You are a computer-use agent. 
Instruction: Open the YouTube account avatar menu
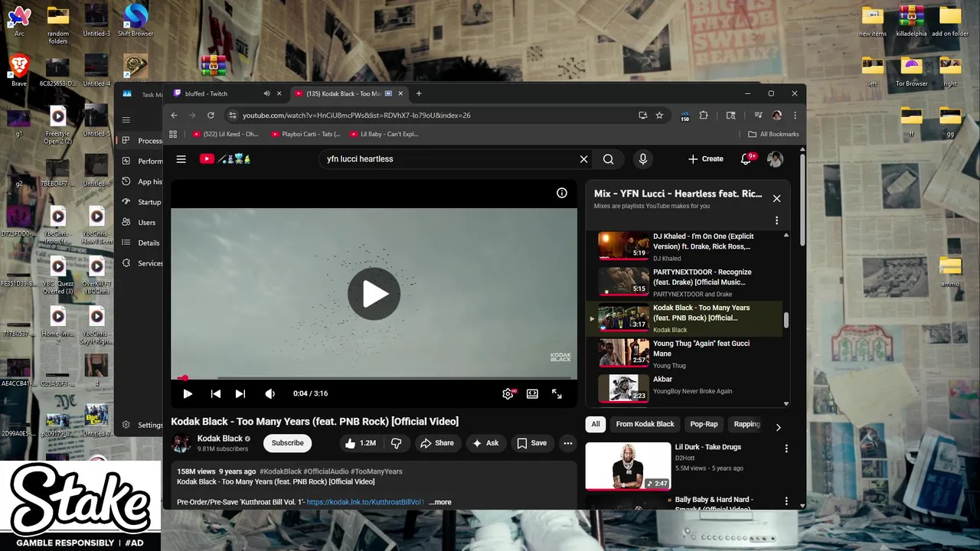[776, 159]
